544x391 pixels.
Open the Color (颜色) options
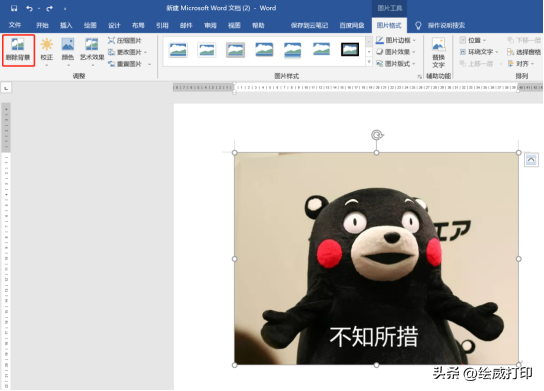pos(68,51)
